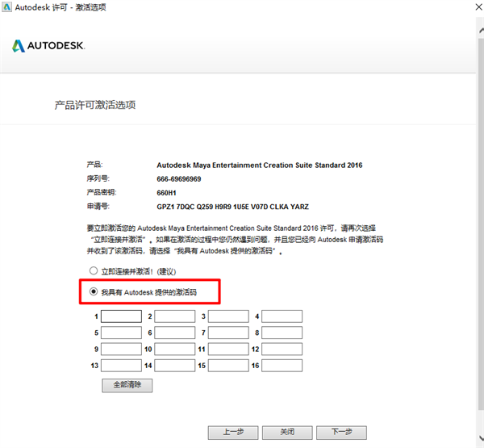Click activation code field 3

coord(228,316)
